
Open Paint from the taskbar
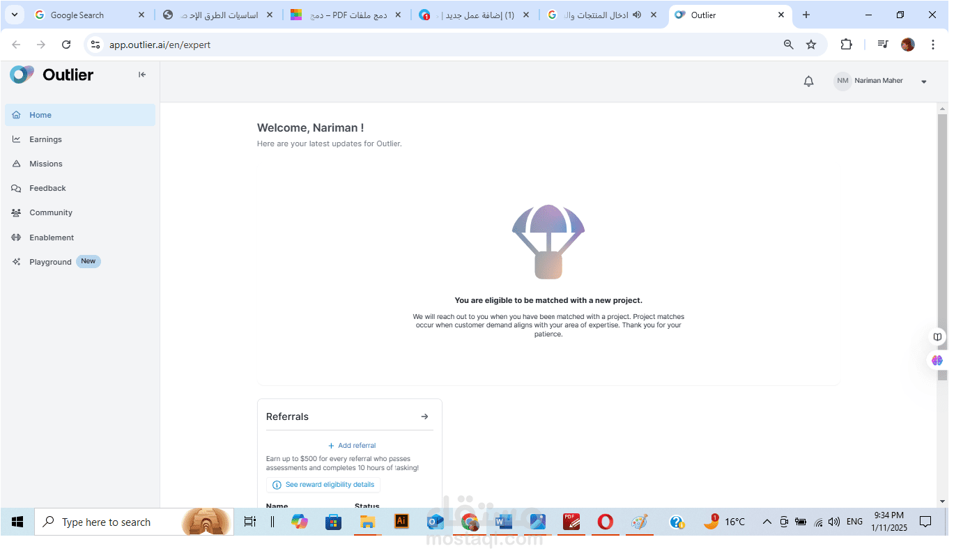point(640,522)
